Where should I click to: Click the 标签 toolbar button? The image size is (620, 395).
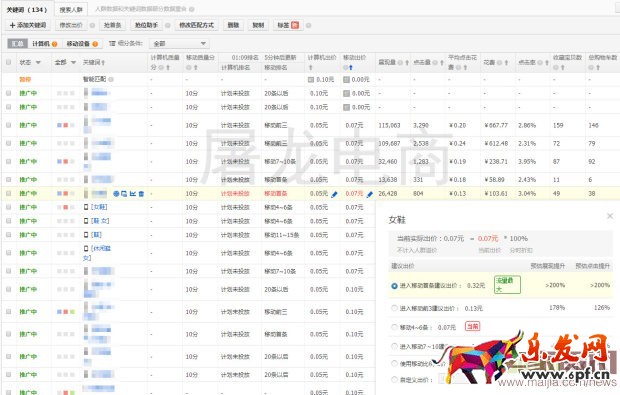point(287,25)
